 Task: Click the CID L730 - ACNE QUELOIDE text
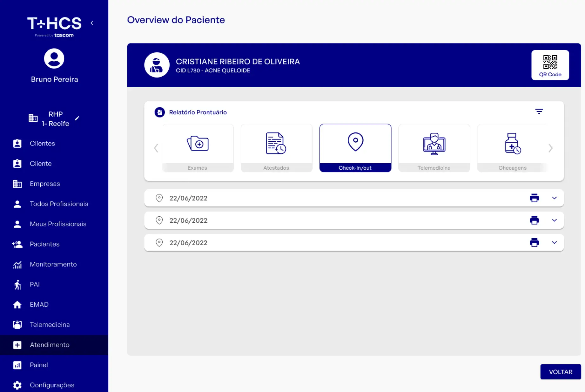click(x=213, y=71)
